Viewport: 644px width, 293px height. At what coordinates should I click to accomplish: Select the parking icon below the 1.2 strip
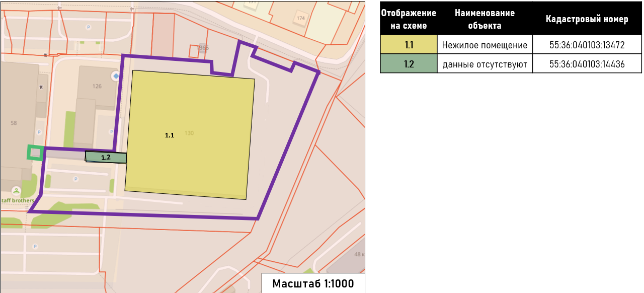coord(76,179)
